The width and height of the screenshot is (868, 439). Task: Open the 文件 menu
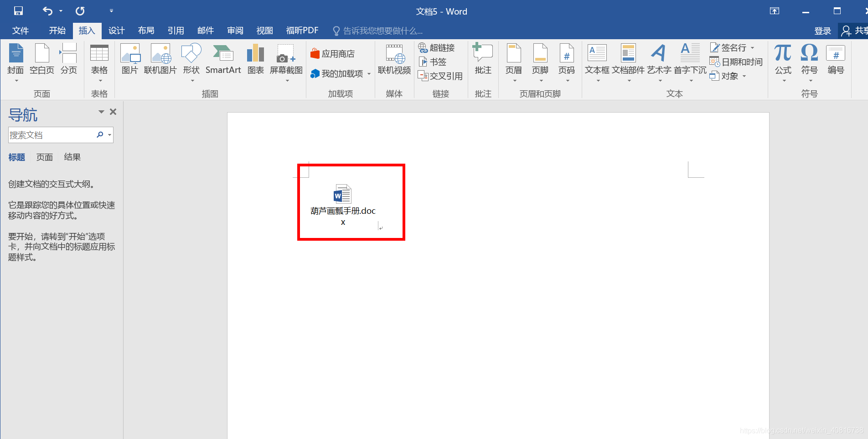(x=21, y=31)
